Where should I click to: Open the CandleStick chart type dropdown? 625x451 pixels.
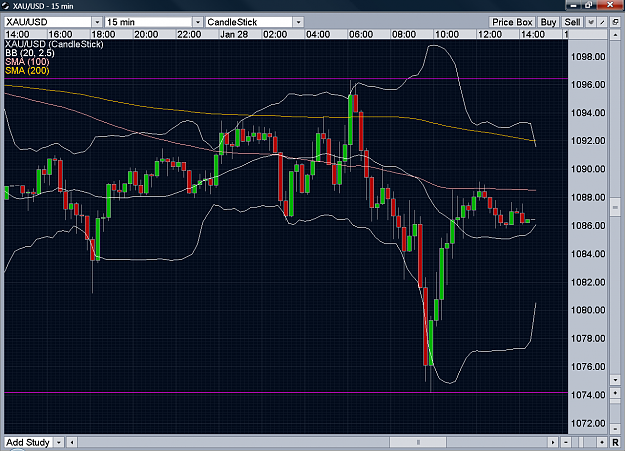[x=298, y=22]
